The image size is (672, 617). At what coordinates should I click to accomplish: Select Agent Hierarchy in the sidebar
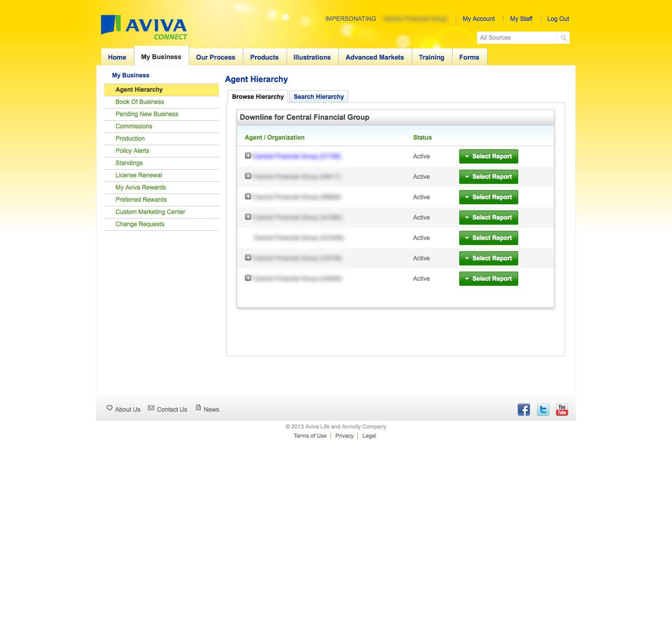[x=161, y=90]
